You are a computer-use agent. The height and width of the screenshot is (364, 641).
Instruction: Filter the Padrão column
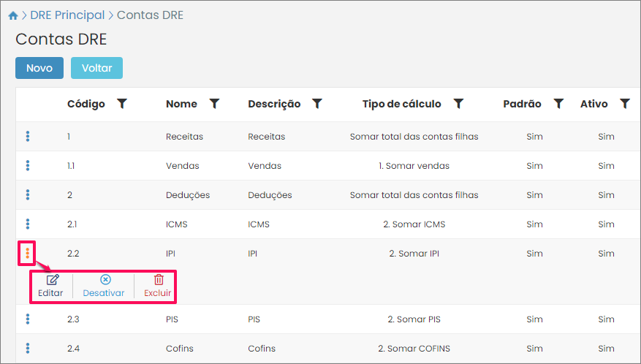pyautogui.click(x=558, y=104)
